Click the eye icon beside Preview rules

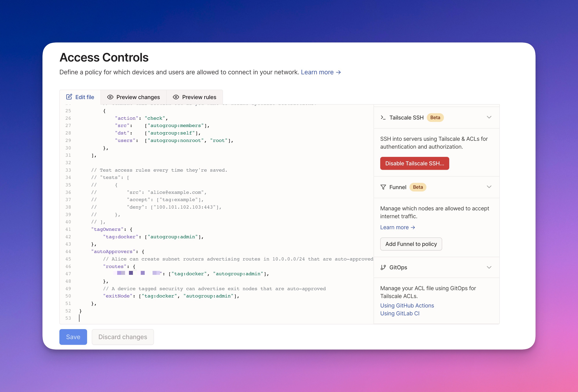176,97
